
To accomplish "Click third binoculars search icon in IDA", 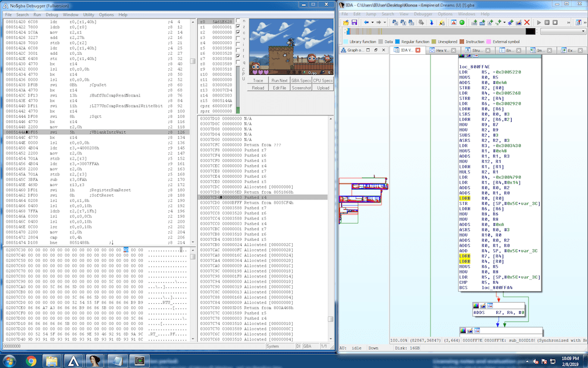I will tap(412, 22).
